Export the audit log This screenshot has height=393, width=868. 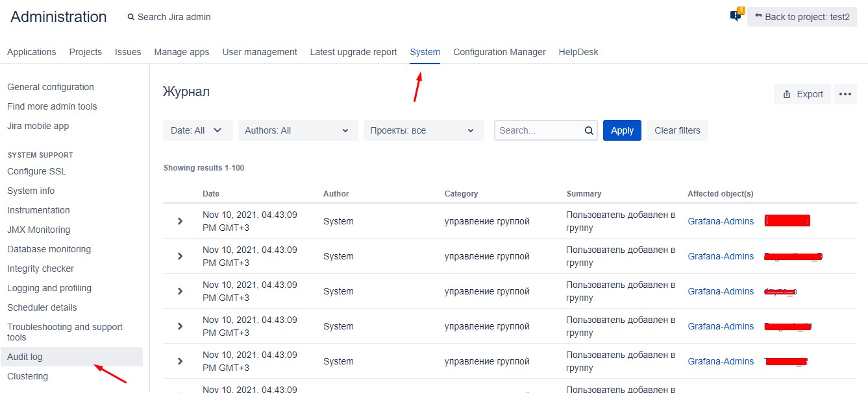(x=802, y=94)
